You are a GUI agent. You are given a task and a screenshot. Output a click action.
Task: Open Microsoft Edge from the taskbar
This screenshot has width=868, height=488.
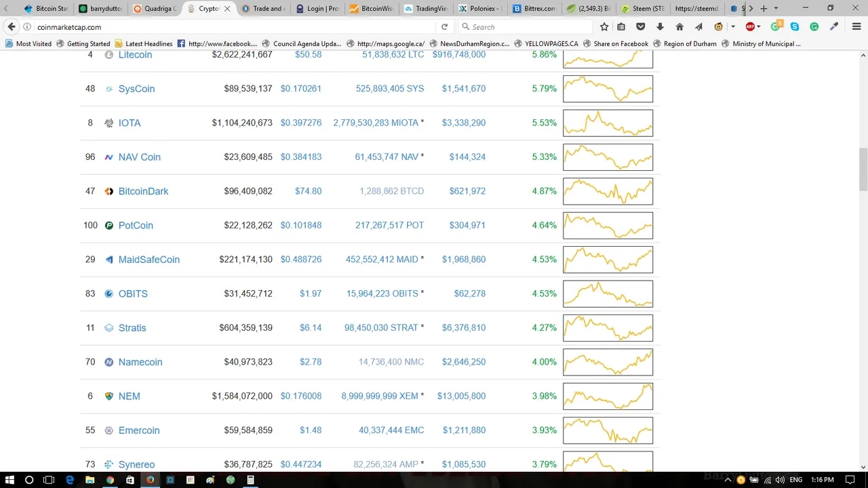point(70,480)
